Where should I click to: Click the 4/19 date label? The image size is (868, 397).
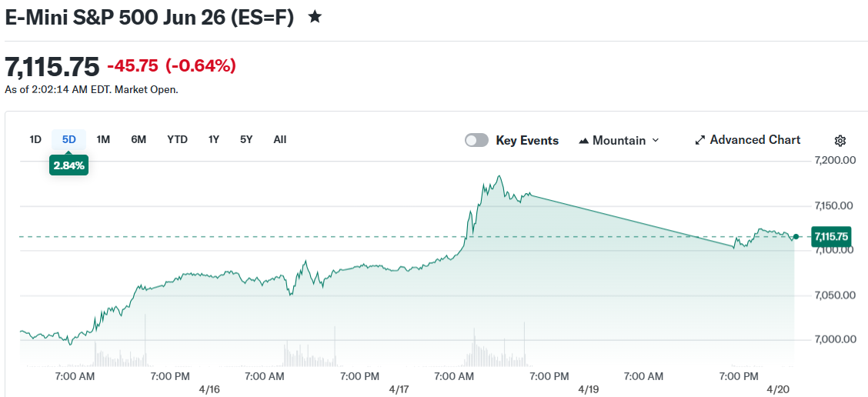[x=589, y=389]
